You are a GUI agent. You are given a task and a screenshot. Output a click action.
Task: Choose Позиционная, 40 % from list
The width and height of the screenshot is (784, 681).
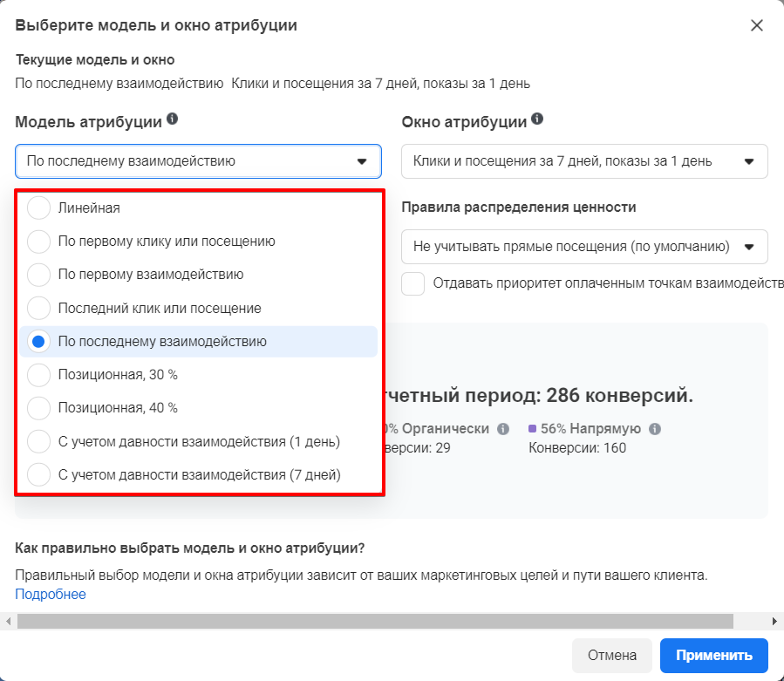(39, 408)
